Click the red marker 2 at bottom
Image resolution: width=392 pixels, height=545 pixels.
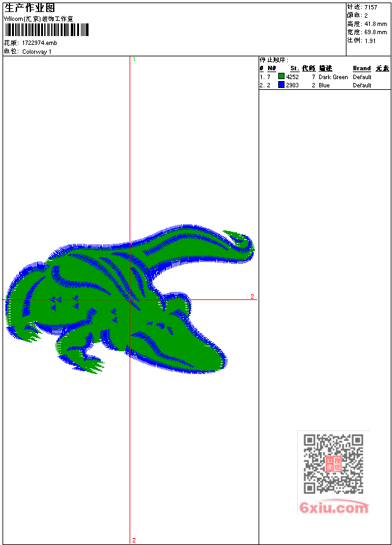coord(134,540)
